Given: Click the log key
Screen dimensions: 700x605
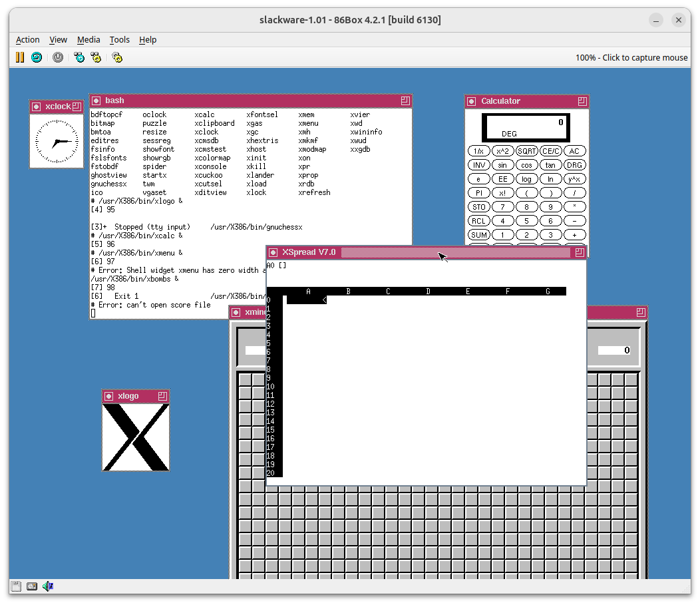Looking at the screenshot, I should [x=527, y=179].
